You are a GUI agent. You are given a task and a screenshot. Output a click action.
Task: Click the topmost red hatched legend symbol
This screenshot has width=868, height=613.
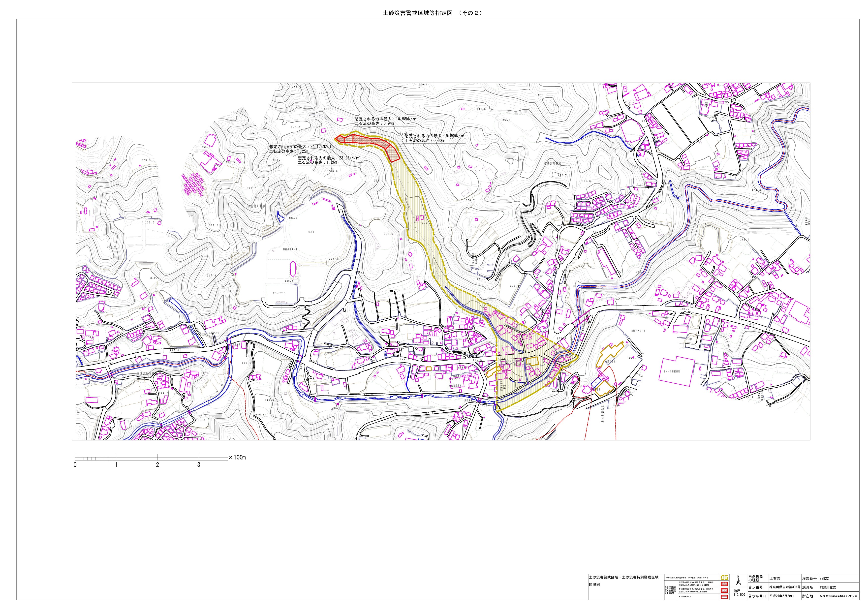coord(724,584)
